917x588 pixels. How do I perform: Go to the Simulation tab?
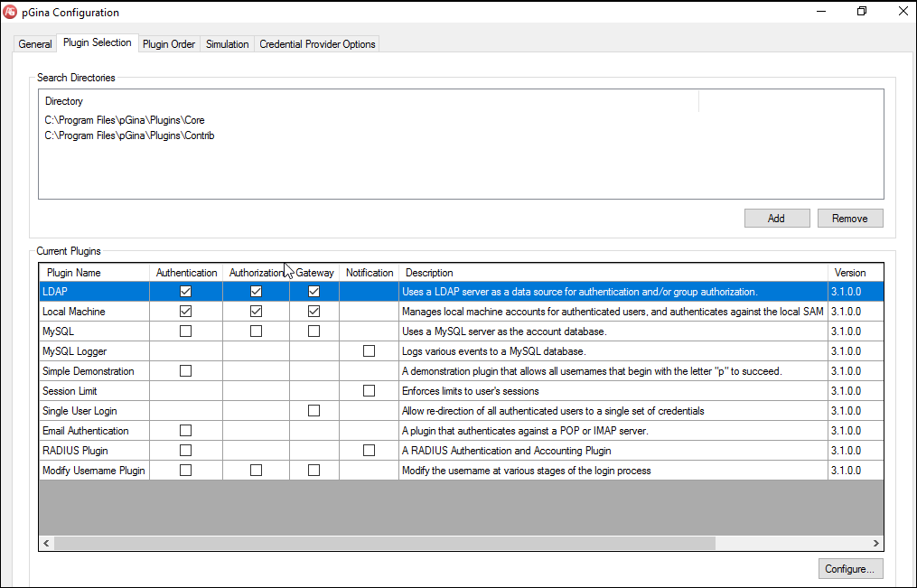click(227, 44)
